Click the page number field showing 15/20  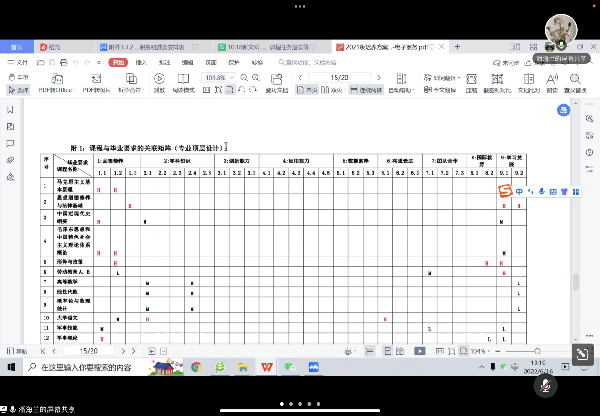pyautogui.click(x=338, y=77)
